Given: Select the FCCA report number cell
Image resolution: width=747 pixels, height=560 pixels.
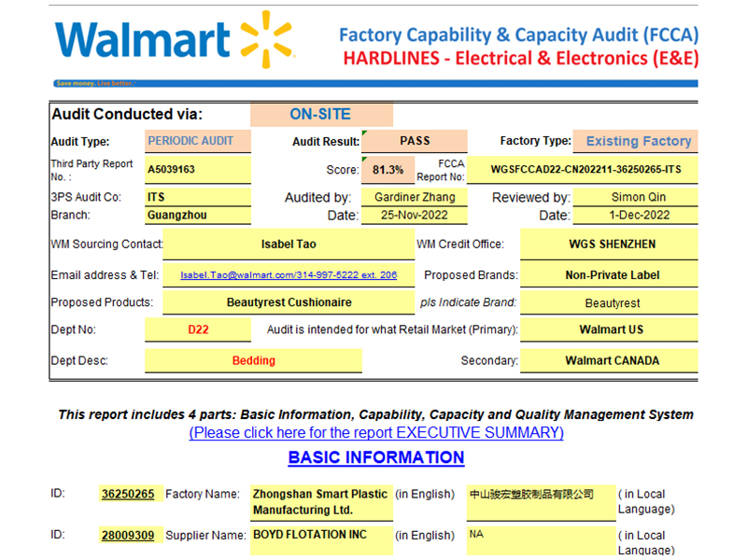Looking at the screenshot, I should (x=587, y=170).
